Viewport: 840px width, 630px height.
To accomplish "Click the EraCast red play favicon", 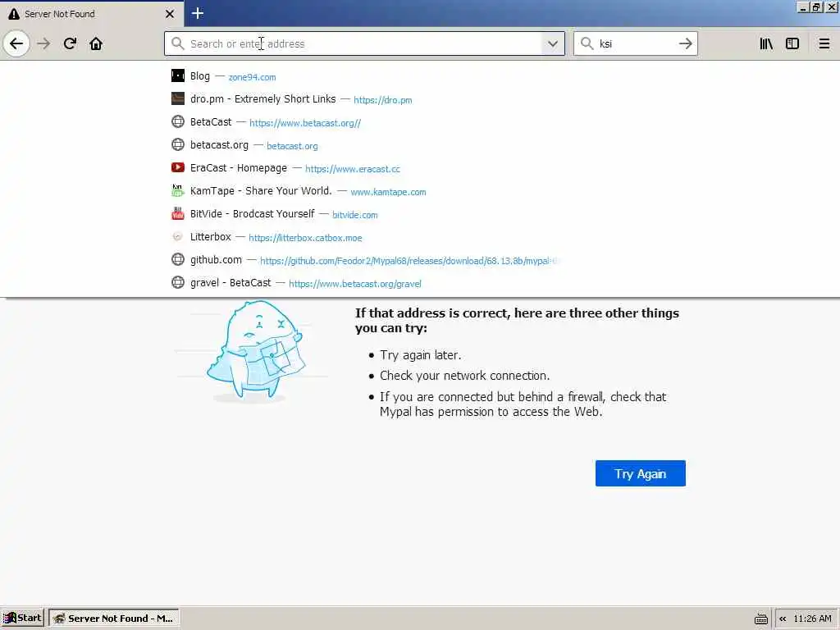I will click(178, 167).
